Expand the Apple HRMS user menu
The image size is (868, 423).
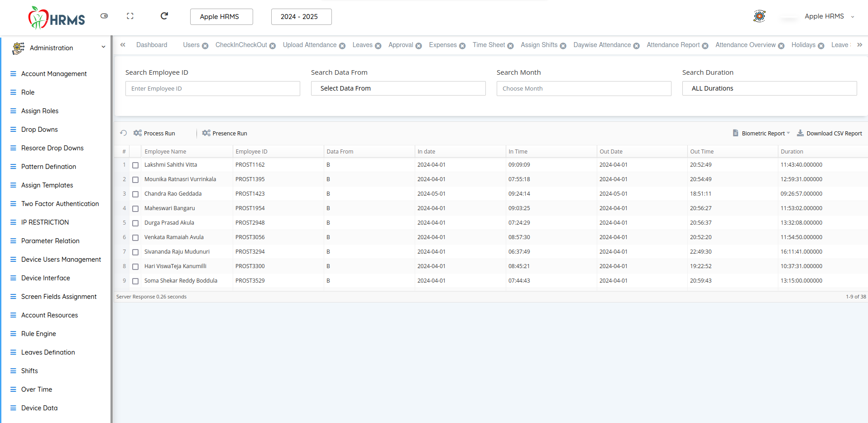coord(829,16)
